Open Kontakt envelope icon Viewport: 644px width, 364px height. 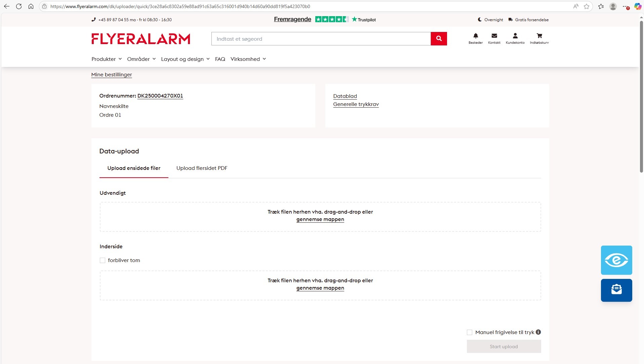coord(494,36)
